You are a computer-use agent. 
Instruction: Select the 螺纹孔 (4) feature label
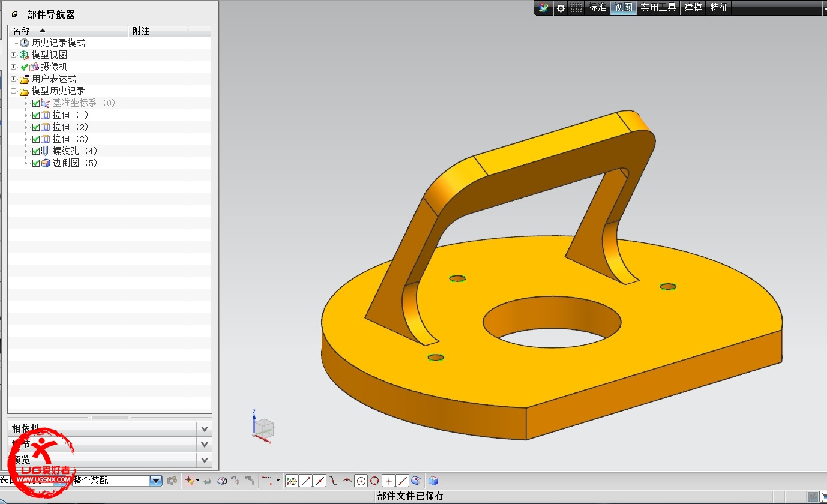[x=74, y=151]
